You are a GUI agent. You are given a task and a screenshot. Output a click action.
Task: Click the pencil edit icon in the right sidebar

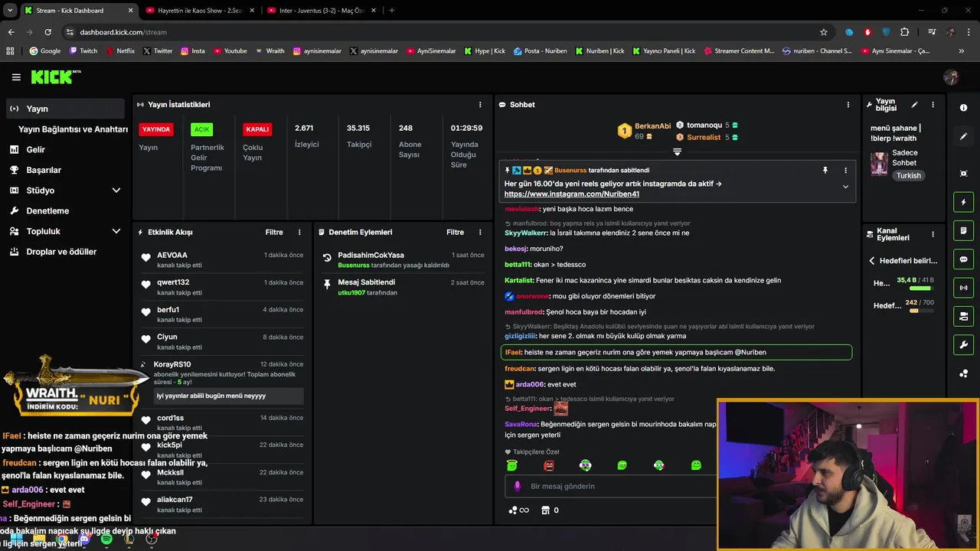coord(963,136)
